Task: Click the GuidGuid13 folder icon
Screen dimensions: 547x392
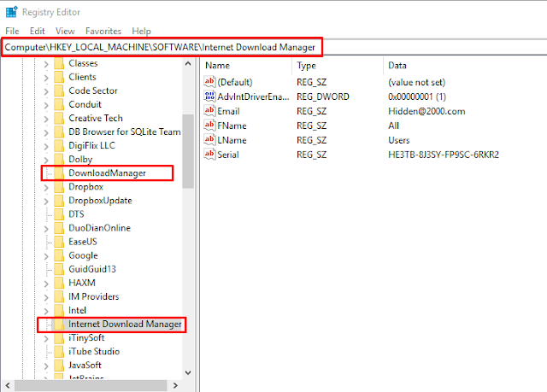Action: (59, 269)
